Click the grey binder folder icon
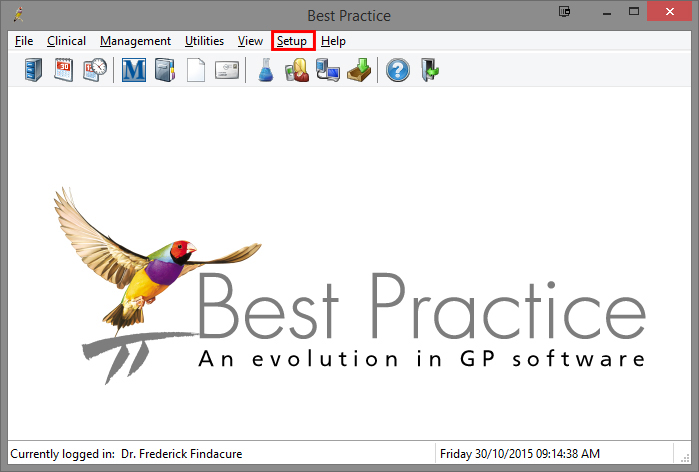The height and width of the screenshot is (472, 699). point(165,71)
